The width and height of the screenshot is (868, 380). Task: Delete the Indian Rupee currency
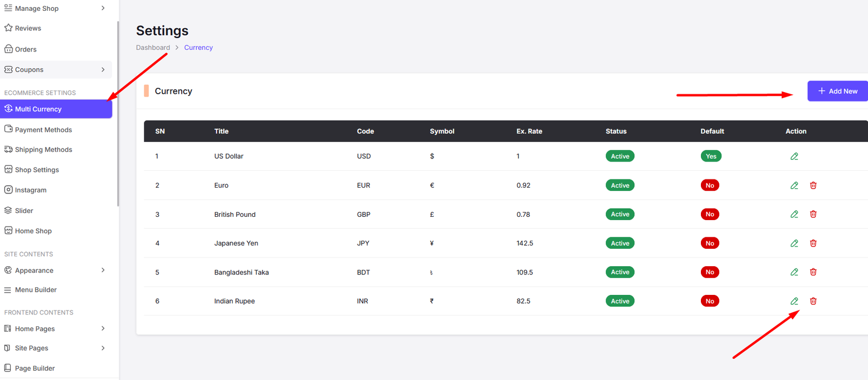(813, 301)
